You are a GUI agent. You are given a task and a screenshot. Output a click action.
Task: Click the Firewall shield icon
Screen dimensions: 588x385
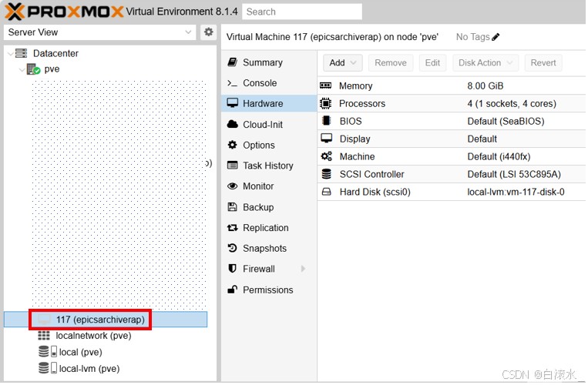(233, 269)
